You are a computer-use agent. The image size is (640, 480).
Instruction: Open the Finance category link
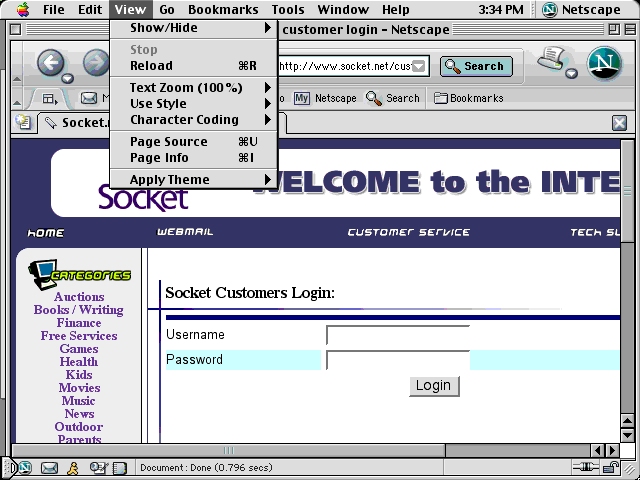click(x=79, y=323)
